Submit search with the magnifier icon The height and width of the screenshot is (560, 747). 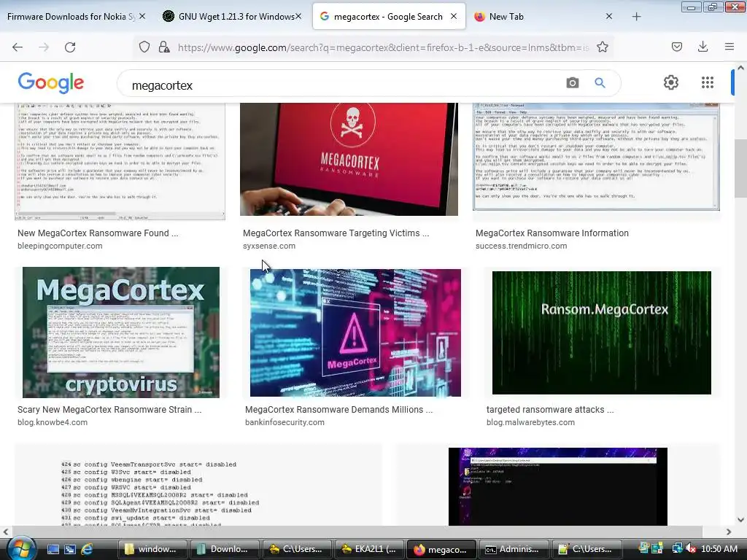(x=600, y=83)
